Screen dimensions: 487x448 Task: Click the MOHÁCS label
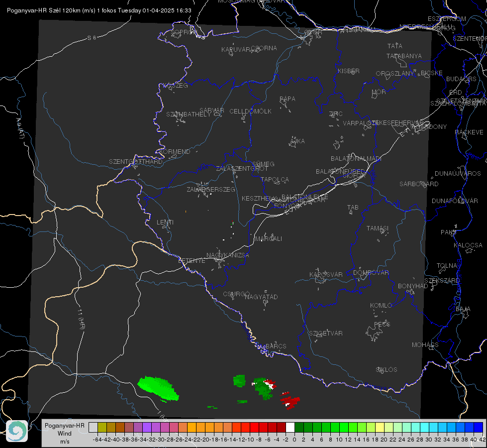click(425, 345)
